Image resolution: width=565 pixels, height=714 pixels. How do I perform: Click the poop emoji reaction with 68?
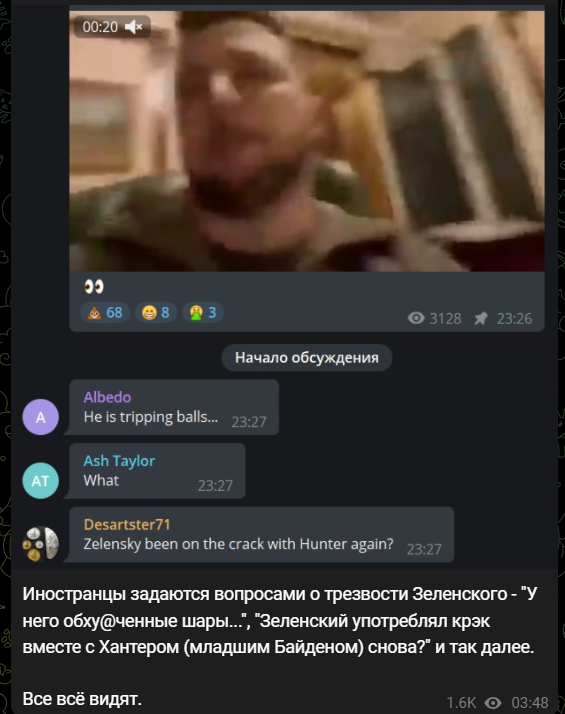tap(105, 313)
